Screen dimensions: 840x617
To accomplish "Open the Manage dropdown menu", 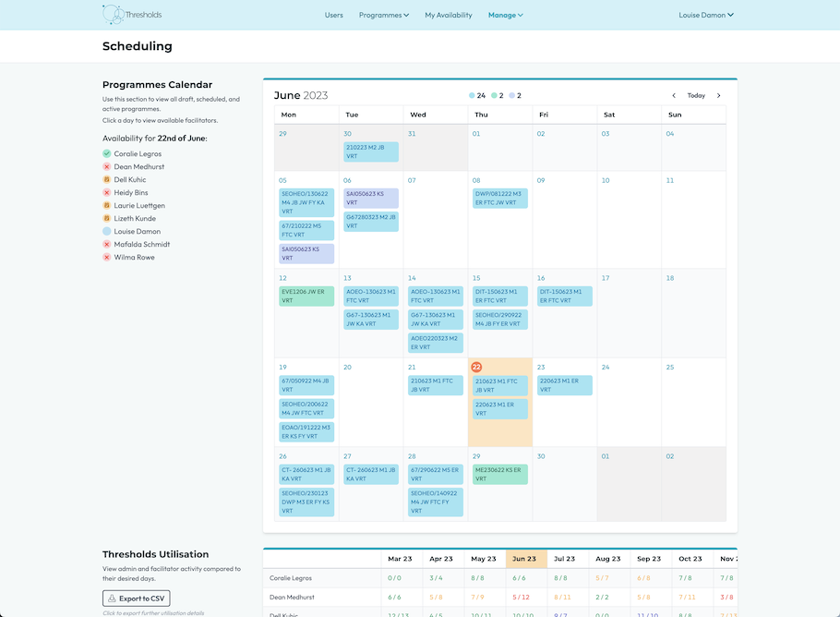I will click(505, 15).
